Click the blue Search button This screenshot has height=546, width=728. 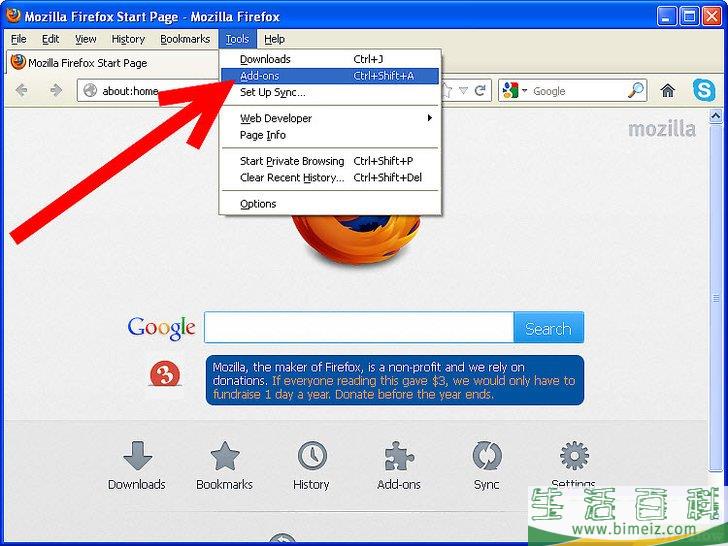(x=548, y=328)
